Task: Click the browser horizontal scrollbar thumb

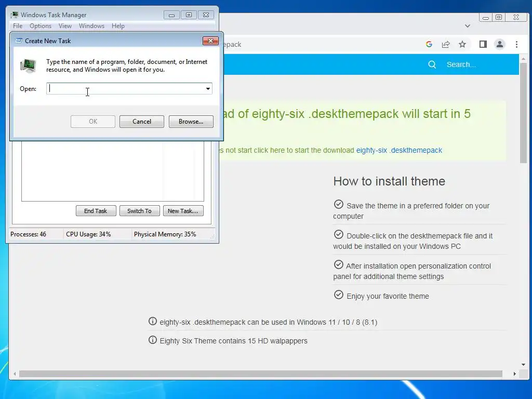Action: click(261, 374)
